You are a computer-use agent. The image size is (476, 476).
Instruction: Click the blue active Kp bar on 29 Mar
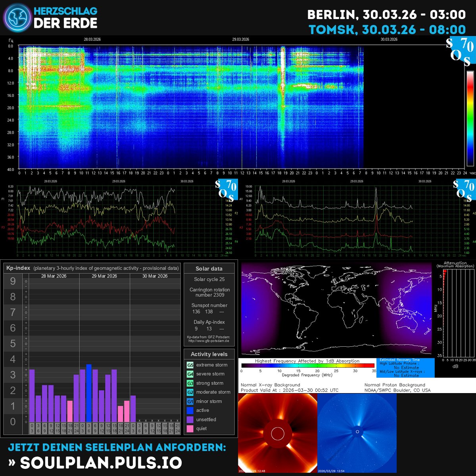(x=89, y=393)
